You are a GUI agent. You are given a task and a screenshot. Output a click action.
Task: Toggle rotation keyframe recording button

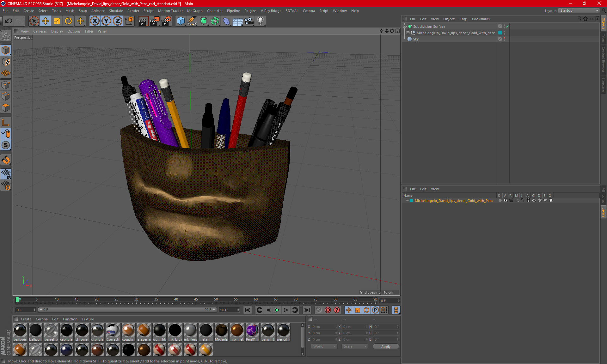366,310
